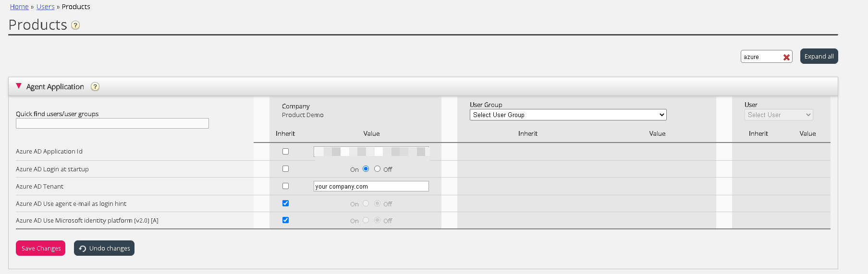The width and height of the screenshot is (868, 274).
Task: Select On for Azure AD Login at startup
Action: 366,169
